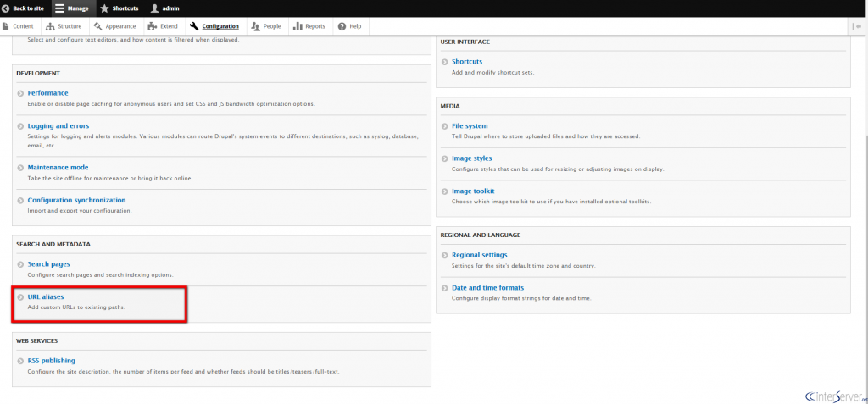Click the Structure hierarchy icon

click(50, 26)
